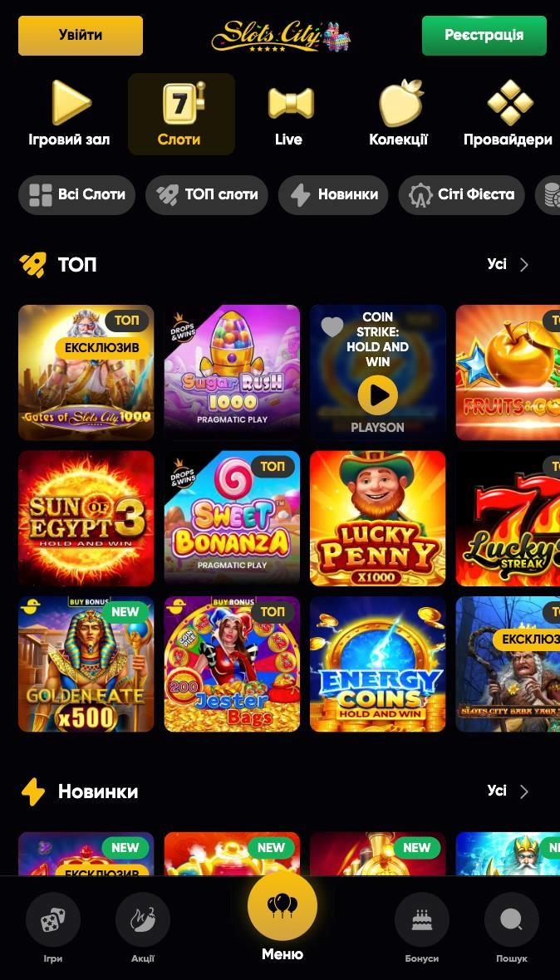
Task: Open the Бонуси cake icon
Action: (x=422, y=919)
